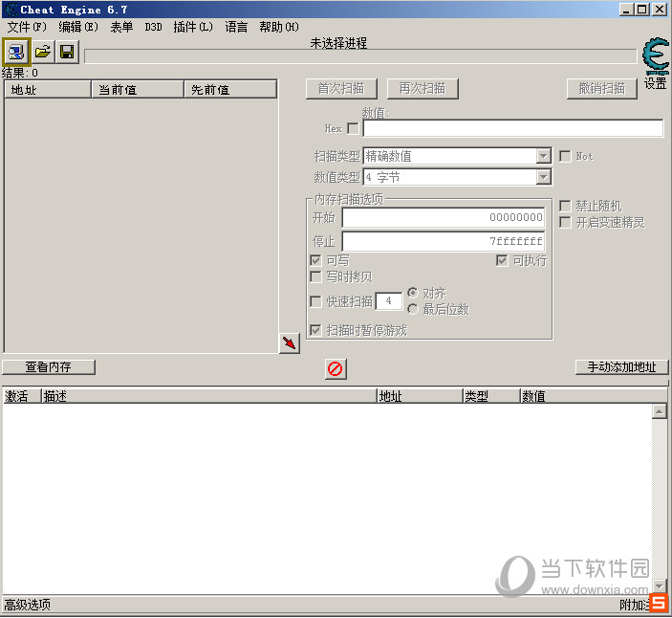This screenshot has width=672, height=618.
Task: Click the floppy disk save icon
Action: pyautogui.click(x=67, y=52)
